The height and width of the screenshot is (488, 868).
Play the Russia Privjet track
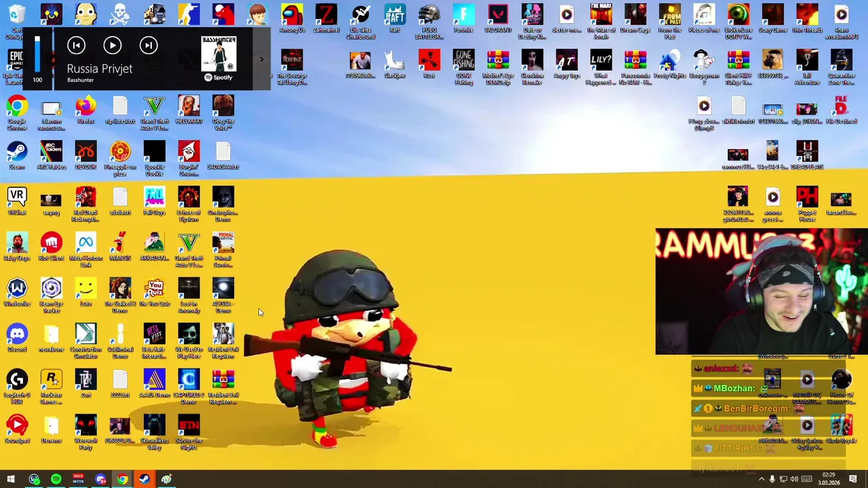[x=113, y=45]
